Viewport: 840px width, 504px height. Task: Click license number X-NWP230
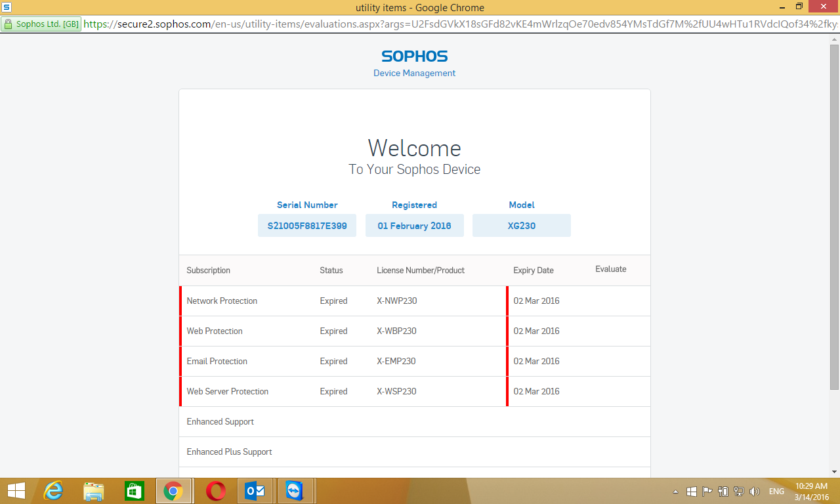pyautogui.click(x=397, y=301)
